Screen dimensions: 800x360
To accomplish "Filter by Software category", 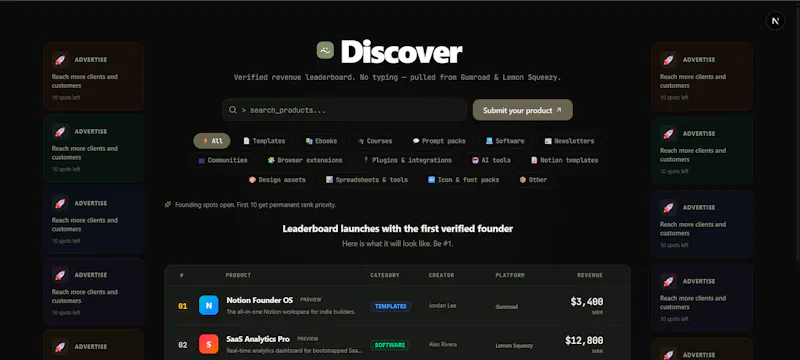I will click(x=505, y=141).
